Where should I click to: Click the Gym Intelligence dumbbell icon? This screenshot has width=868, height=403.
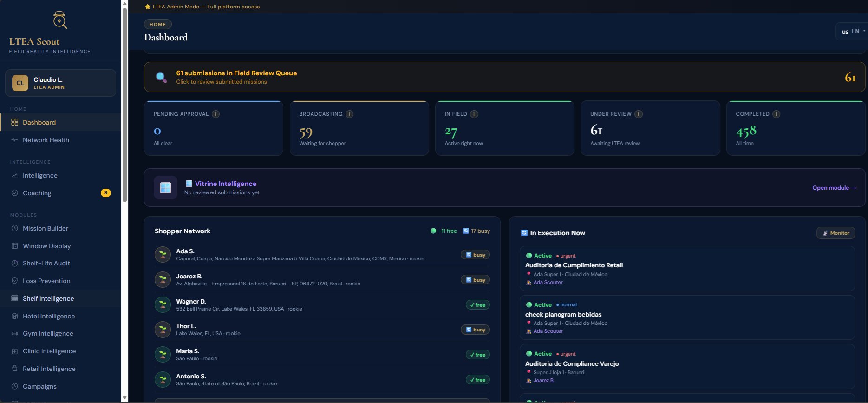tap(14, 333)
